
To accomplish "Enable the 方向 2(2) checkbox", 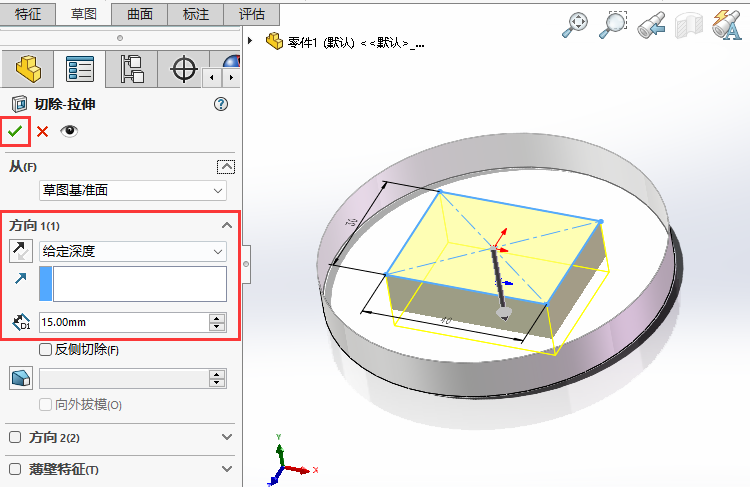I will 15,437.
